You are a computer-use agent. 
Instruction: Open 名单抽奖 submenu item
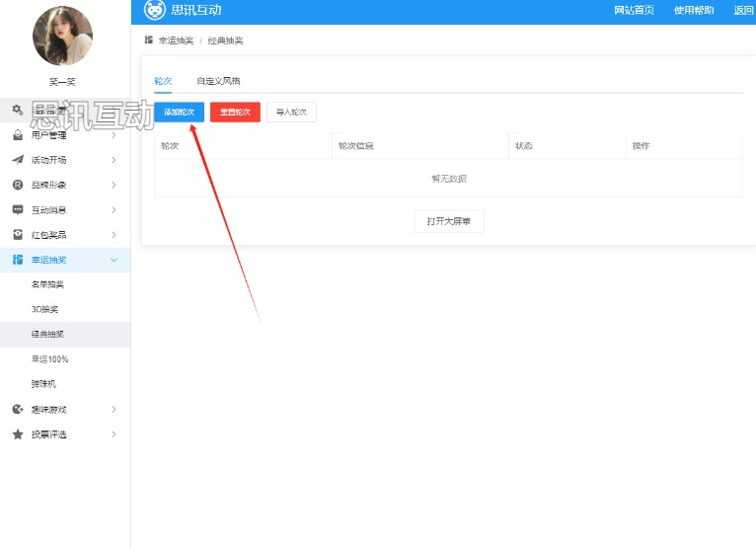point(65,284)
